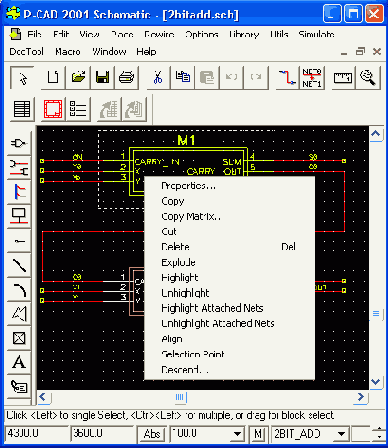Screen dimensions: 388x448
Task: Open the table grid icon
Action: [x=22, y=109]
